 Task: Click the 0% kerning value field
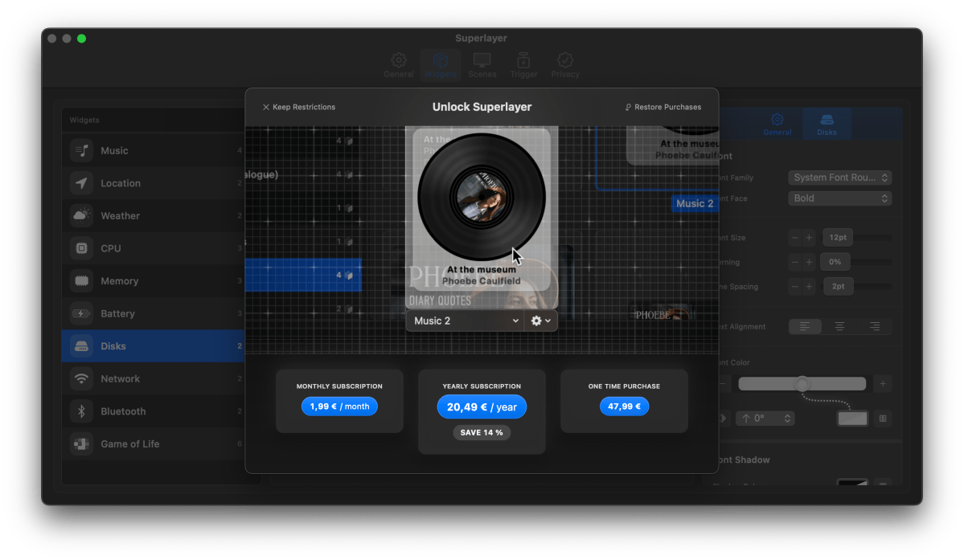click(x=835, y=262)
